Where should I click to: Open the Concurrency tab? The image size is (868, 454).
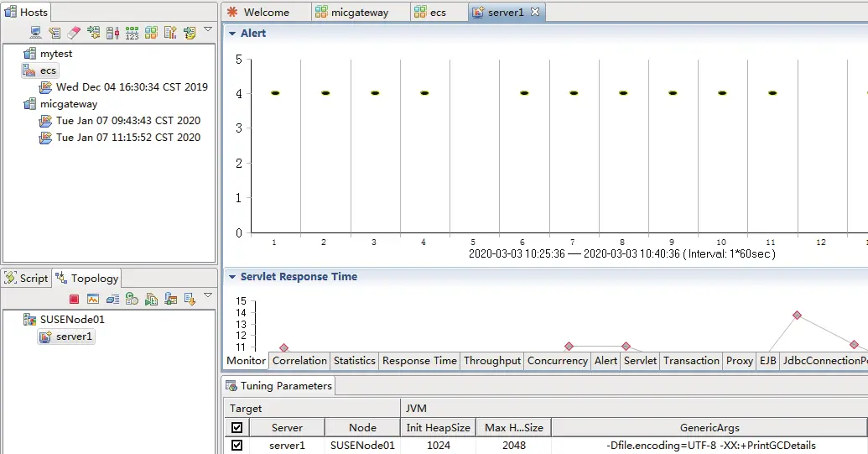pyautogui.click(x=558, y=361)
